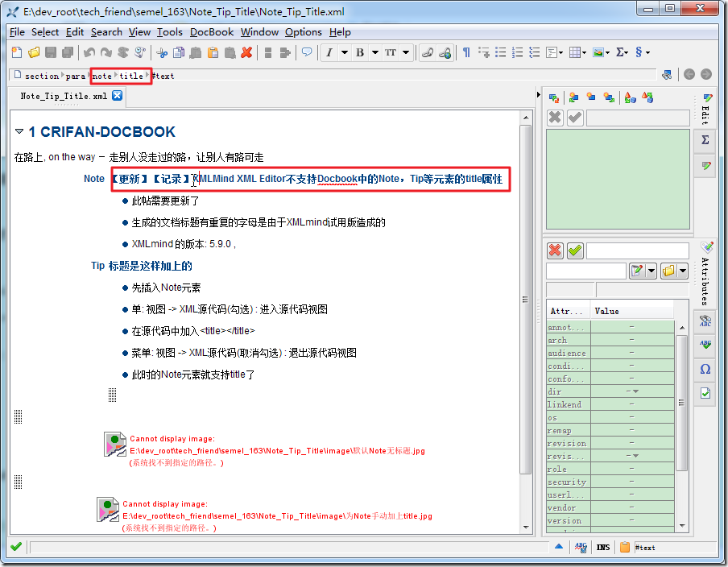Select 'title' in the node path bar
Viewport: 728px width, 567px height.
click(131, 77)
